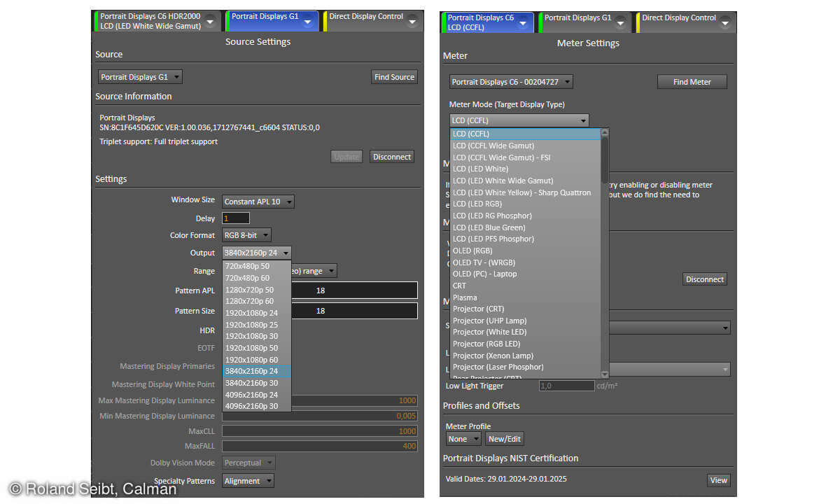Open the Portrait Displays G1 tab arrow in Meter Settings
Screen dimensions: 840x504
620,23
